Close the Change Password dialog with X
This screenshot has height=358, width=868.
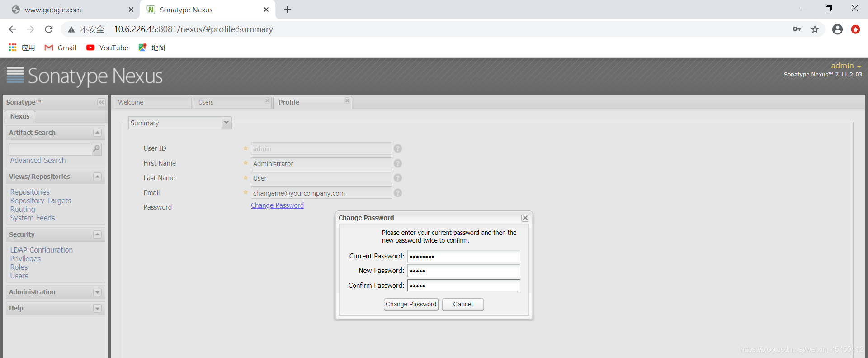(525, 218)
